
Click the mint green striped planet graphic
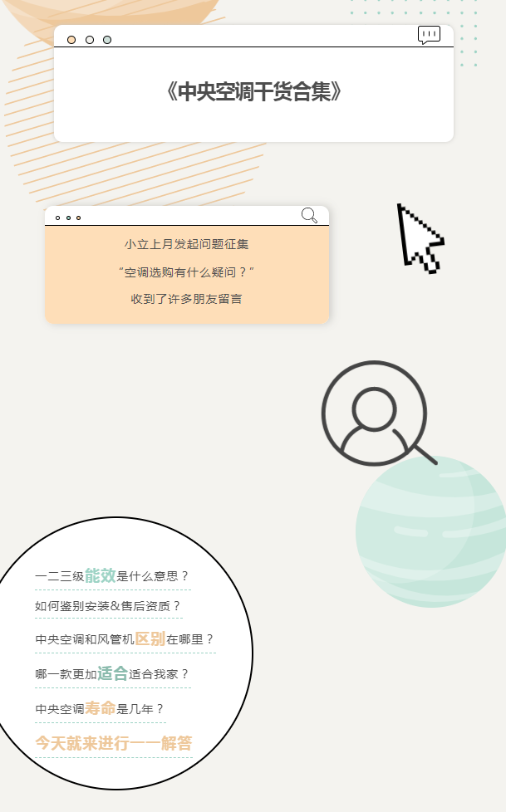click(431, 531)
